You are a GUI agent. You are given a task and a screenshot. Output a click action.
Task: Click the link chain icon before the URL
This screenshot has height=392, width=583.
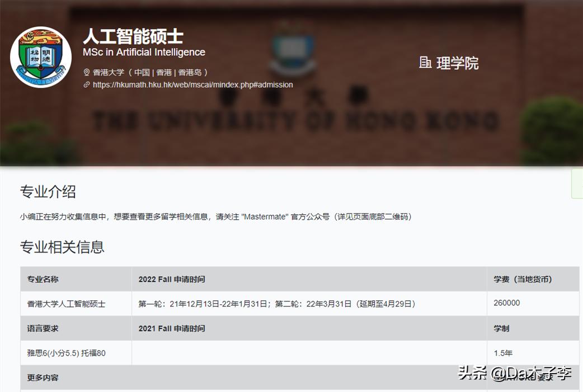click(x=86, y=85)
